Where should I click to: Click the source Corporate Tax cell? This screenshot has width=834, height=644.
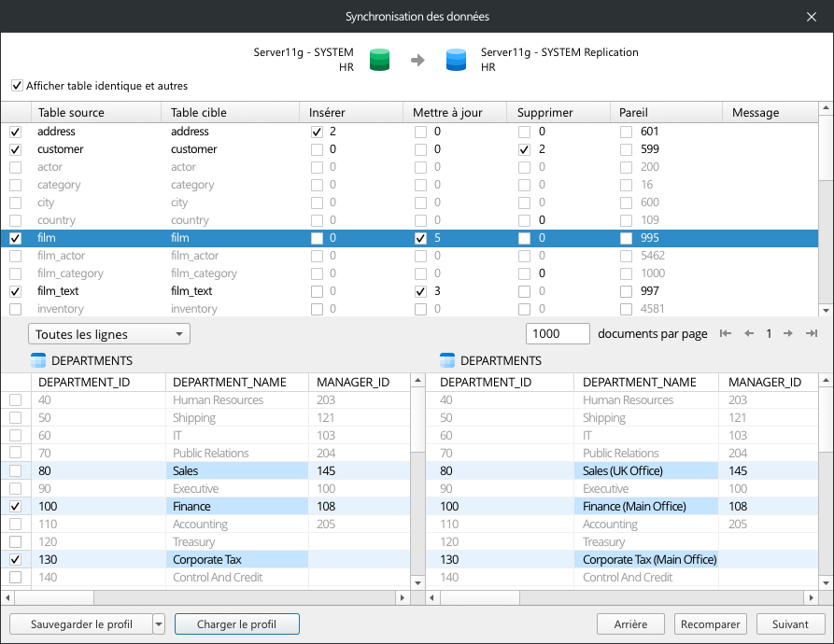(x=237, y=559)
